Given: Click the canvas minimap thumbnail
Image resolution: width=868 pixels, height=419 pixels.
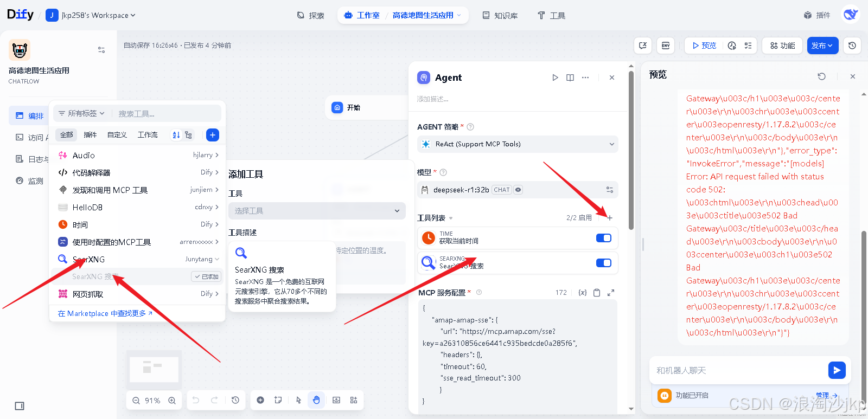Looking at the screenshot, I should [x=154, y=369].
